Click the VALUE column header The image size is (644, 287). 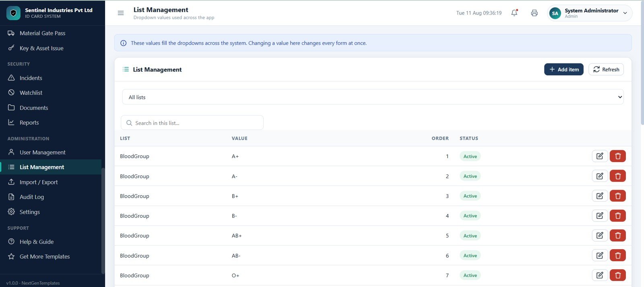[239, 138]
